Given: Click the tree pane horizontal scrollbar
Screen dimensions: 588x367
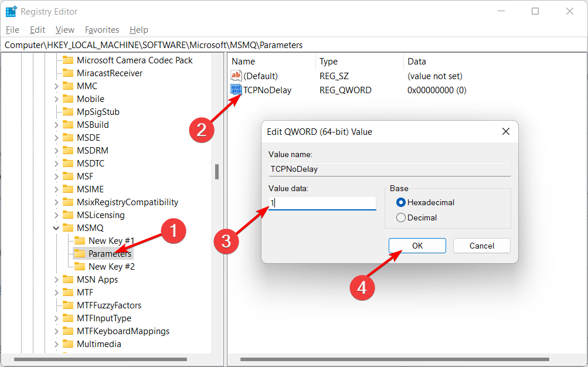Looking at the screenshot, I should [x=100, y=359].
